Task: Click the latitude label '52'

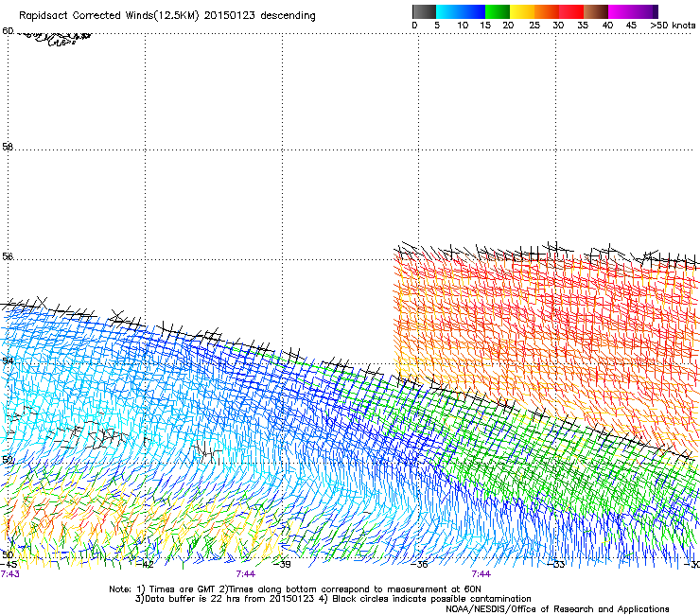Action: 8,460
